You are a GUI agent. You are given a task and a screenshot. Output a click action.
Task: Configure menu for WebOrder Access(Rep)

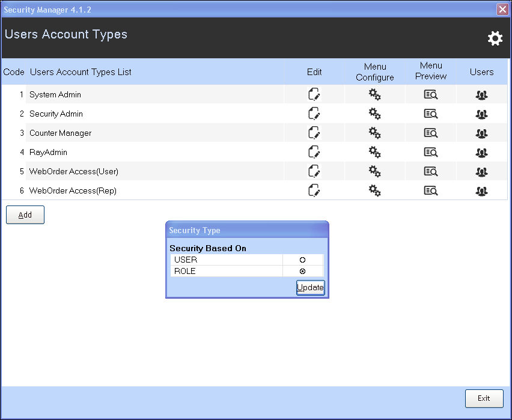(x=374, y=190)
